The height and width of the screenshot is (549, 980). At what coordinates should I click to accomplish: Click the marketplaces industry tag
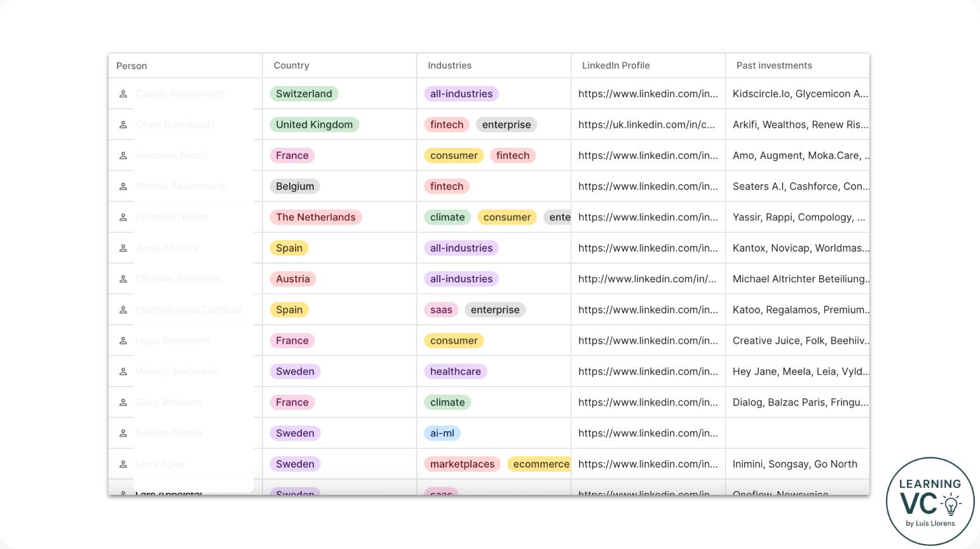tap(462, 464)
